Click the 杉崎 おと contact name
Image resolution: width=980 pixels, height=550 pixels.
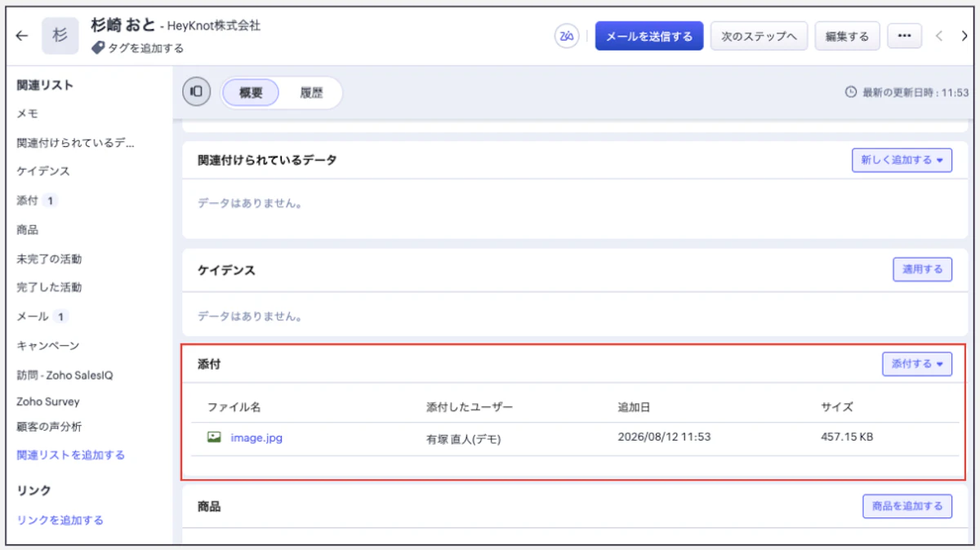[123, 25]
